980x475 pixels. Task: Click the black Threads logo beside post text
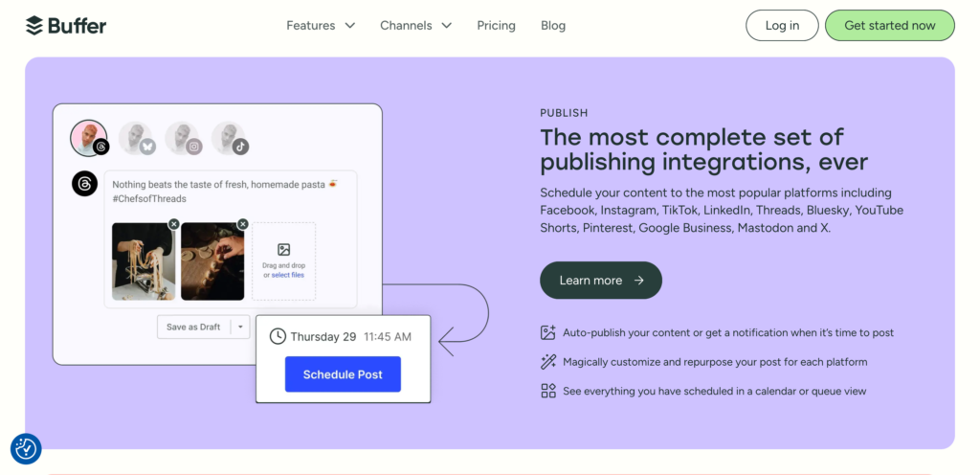(x=84, y=184)
